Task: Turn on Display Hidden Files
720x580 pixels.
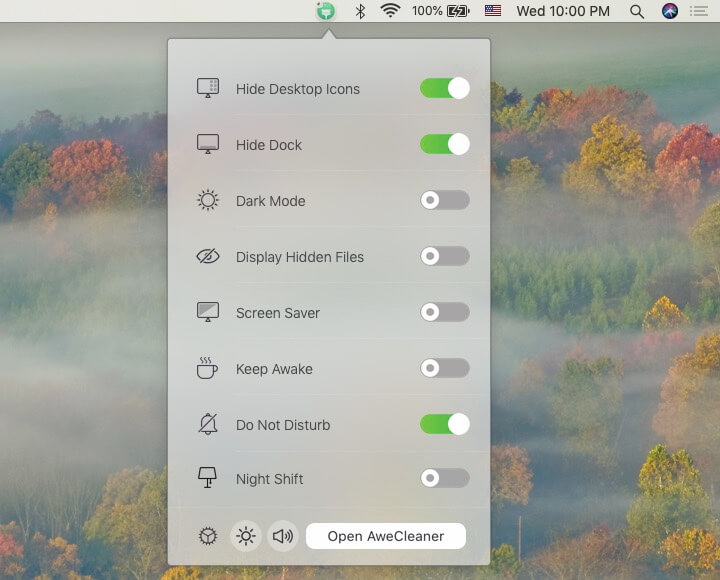Action: 445,257
